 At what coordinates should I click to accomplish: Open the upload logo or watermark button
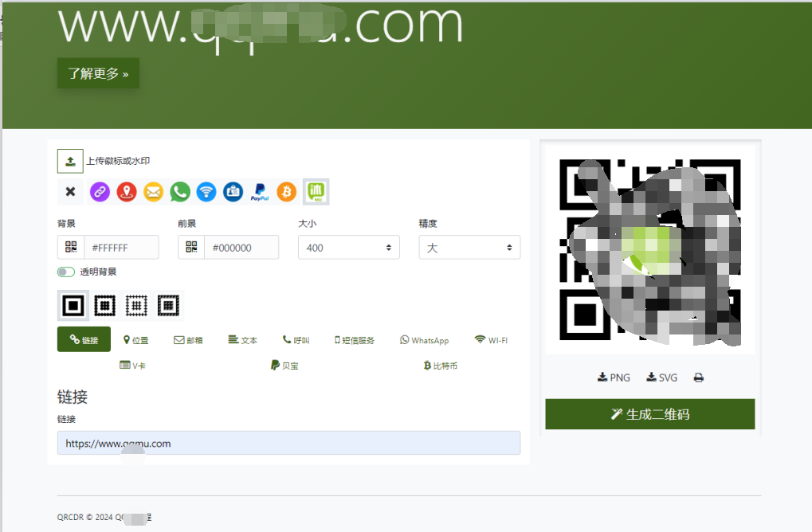pos(70,160)
